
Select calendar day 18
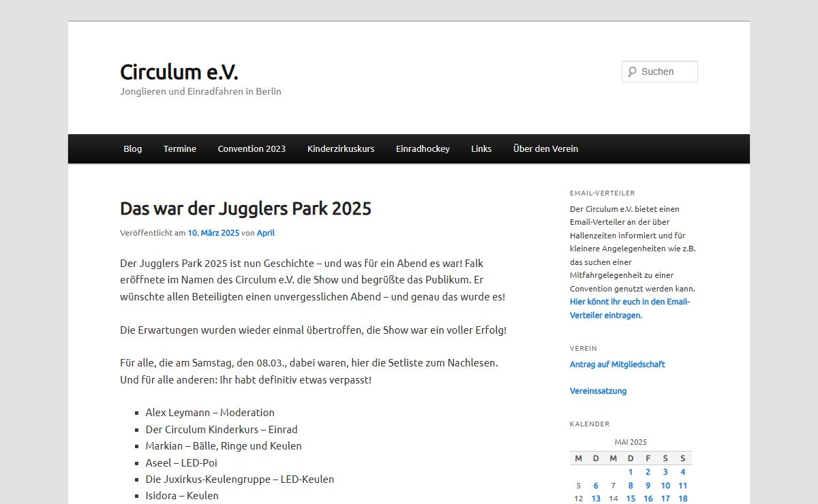click(x=682, y=499)
